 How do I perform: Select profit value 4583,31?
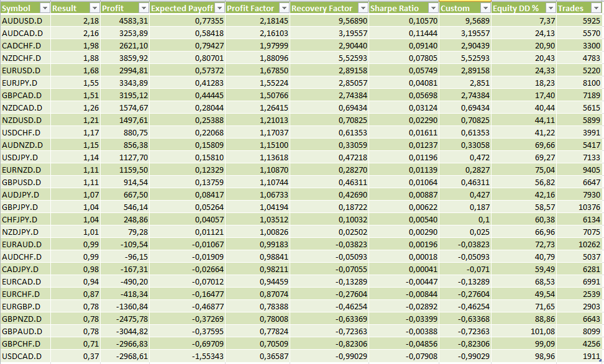pos(125,20)
